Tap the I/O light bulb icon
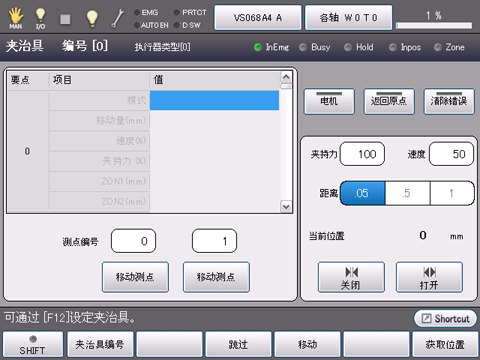The width and height of the screenshot is (480, 360). coord(40,18)
